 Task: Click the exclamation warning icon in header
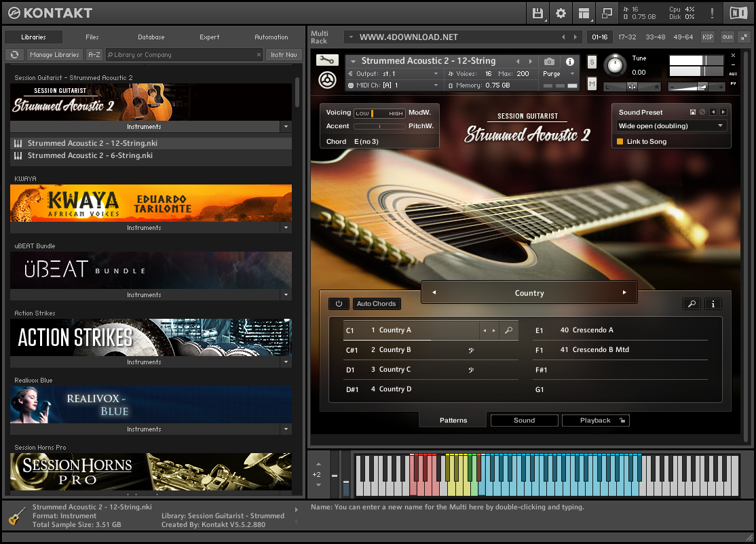[x=712, y=14]
